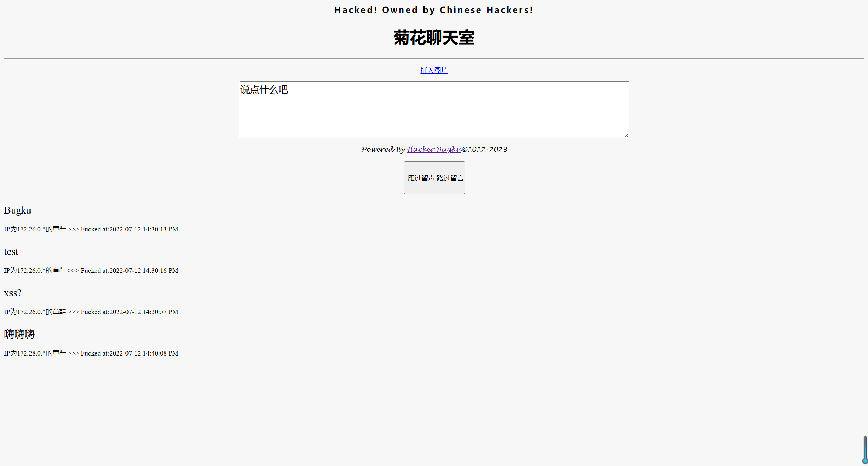Open the 插入图片 image insertion link
This screenshot has width=868, height=466.
[x=434, y=70]
